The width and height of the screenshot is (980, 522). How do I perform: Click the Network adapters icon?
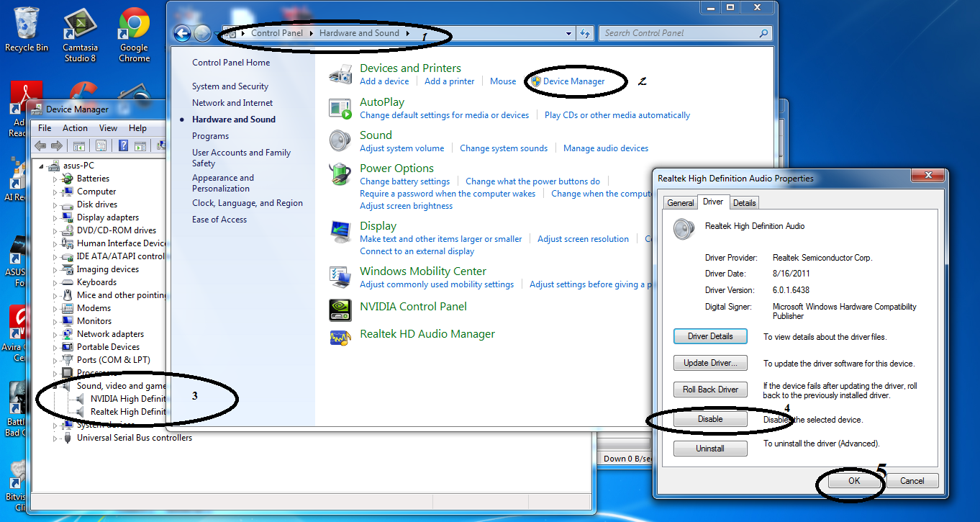click(68, 334)
